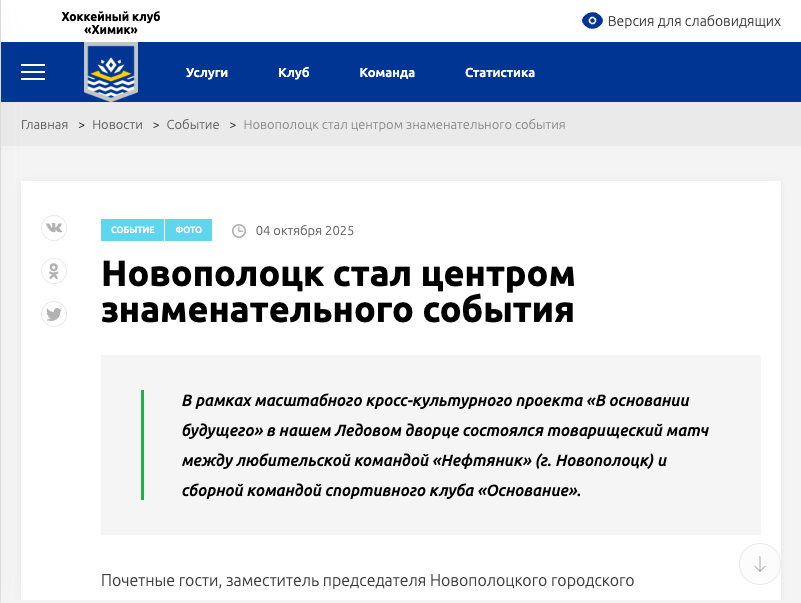Share article on Twitter

pyautogui.click(x=54, y=314)
